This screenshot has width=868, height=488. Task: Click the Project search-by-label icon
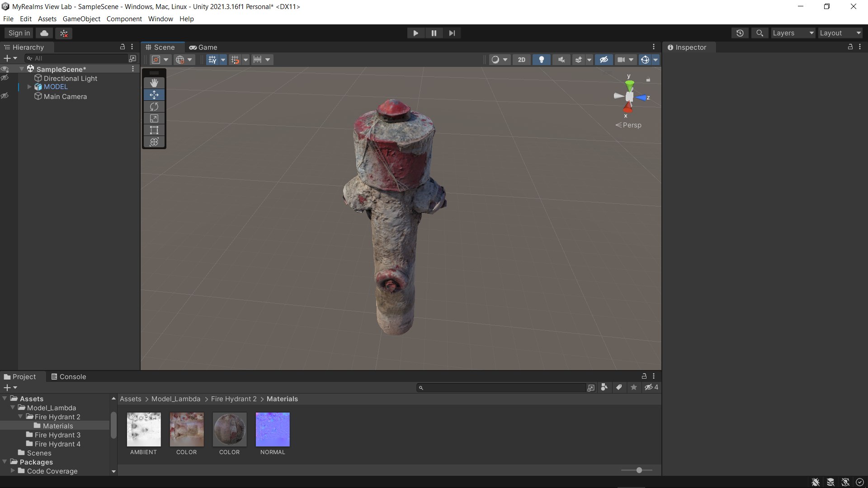pyautogui.click(x=619, y=387)
